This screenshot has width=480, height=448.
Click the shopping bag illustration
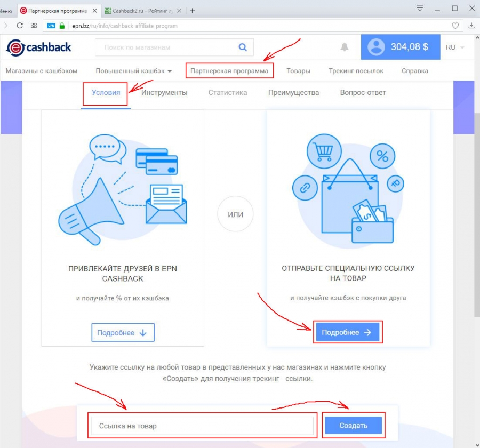349,195
